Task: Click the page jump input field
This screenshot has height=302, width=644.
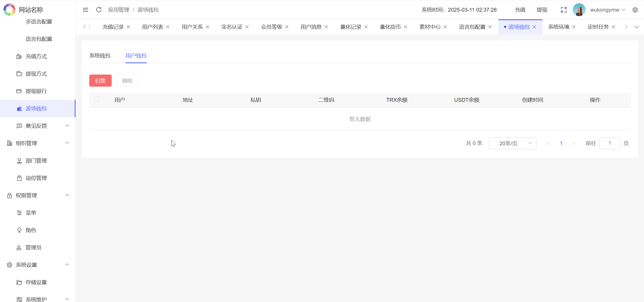Action: point(610,143)
